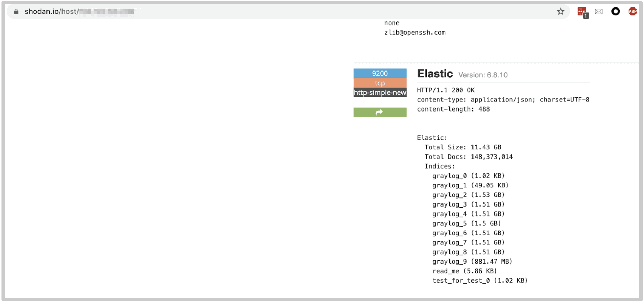Screen dimensions: 644x301
Task: Click the graylog_8 (1.51 GB) entry
Action: tap(468, 252)
